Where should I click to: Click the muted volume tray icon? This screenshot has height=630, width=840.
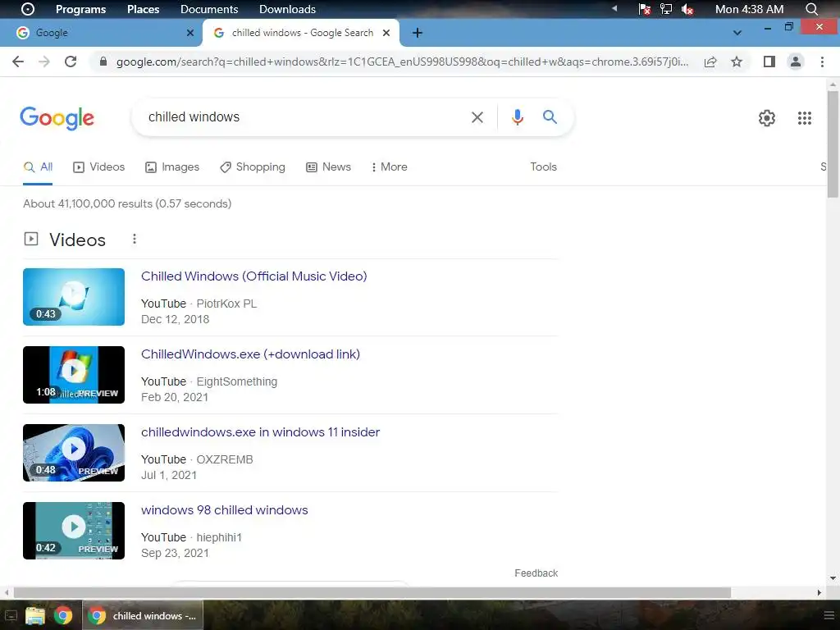(687, 9)
